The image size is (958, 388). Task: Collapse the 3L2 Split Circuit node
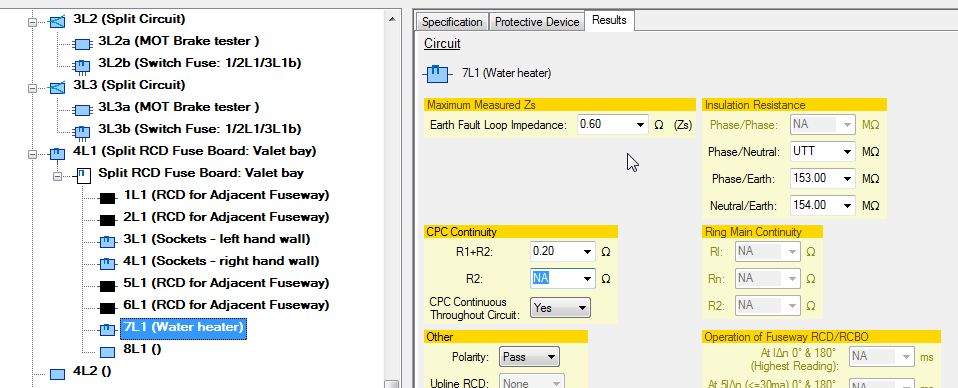tap(32, 22)
